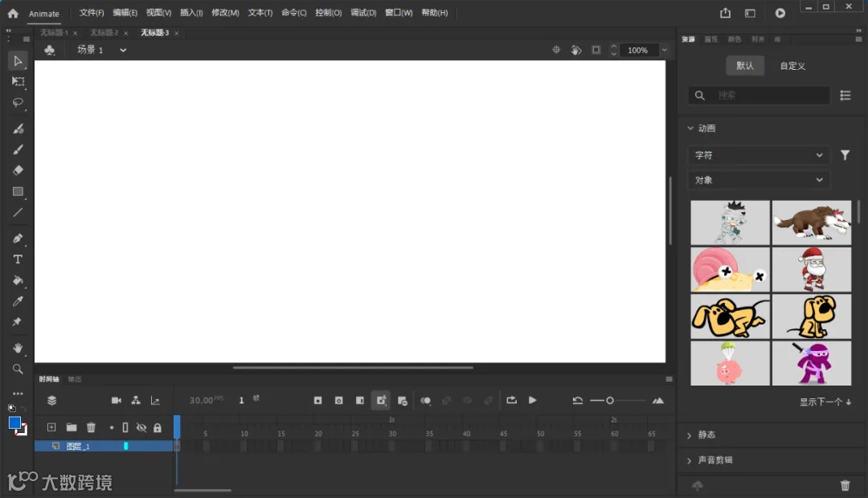Switch to the 无标题-1 document tab
868x498 pixels.
tap(54, 33)
